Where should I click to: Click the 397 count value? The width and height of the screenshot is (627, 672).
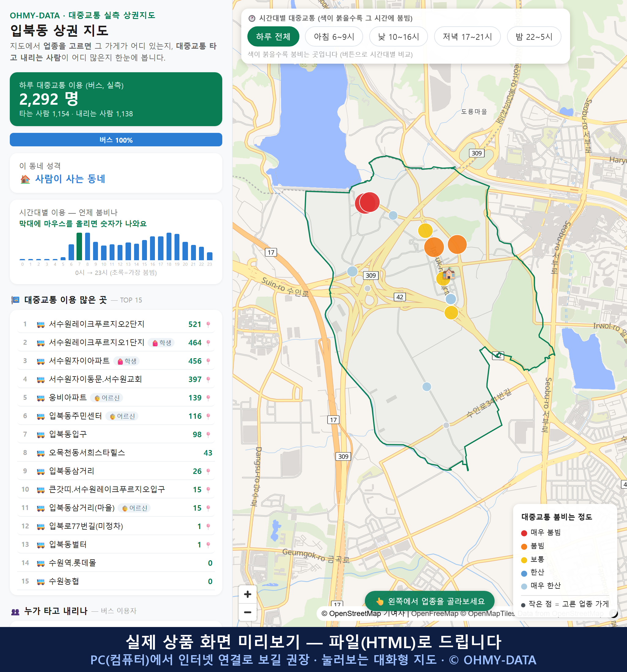[195, 379]
